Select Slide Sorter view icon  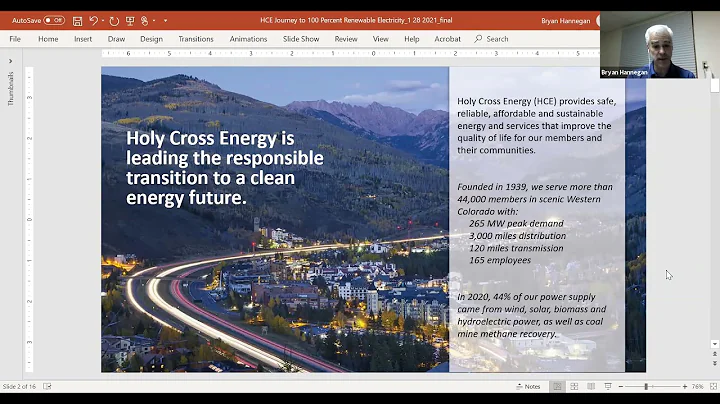(x=574, y=387)
